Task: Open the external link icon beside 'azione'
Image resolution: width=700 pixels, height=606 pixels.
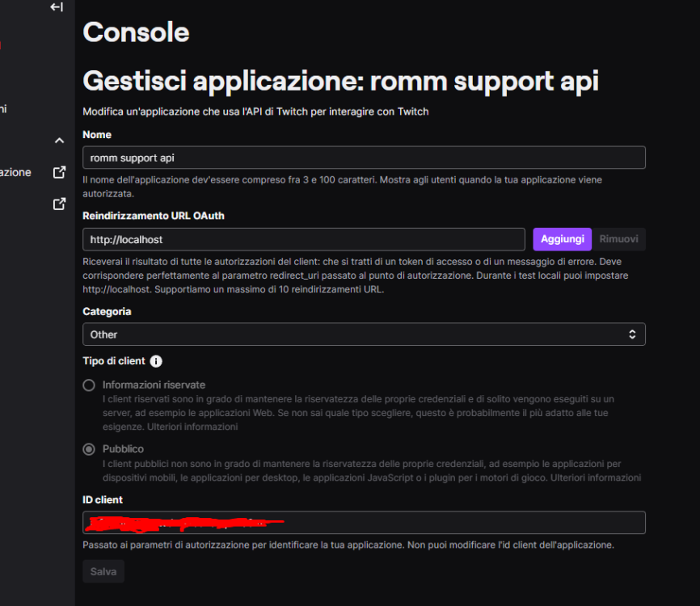Action: tap(59, 172)
